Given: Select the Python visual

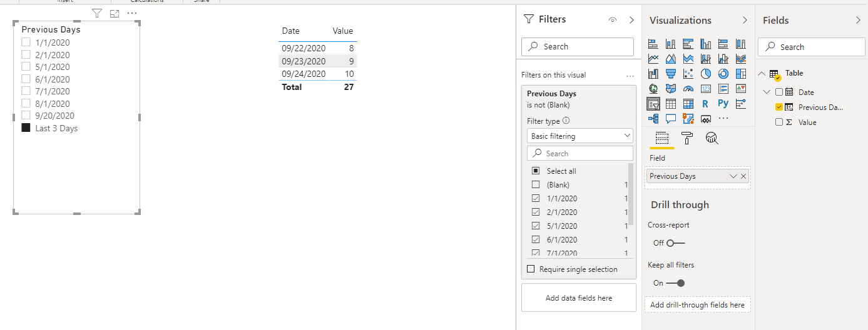Looking at the screenshot, I should (723, 104).
